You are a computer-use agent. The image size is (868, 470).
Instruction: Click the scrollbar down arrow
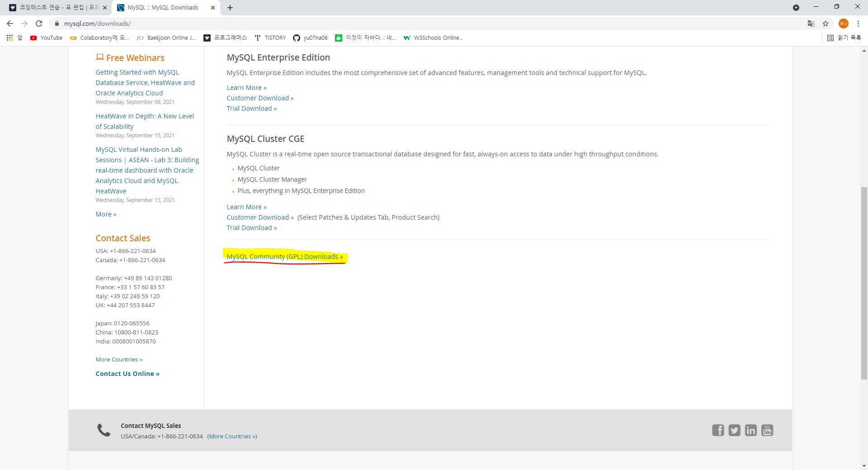864,466
